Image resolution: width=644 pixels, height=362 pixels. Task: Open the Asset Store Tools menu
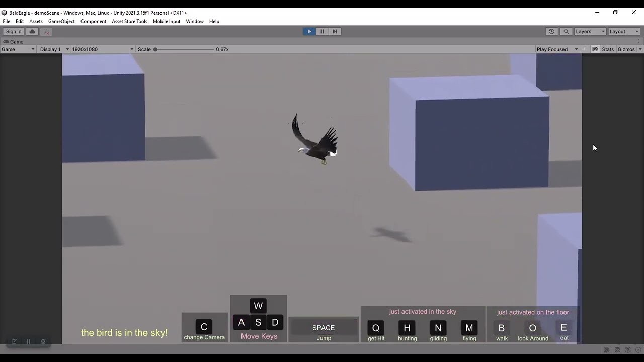(129, 21)
